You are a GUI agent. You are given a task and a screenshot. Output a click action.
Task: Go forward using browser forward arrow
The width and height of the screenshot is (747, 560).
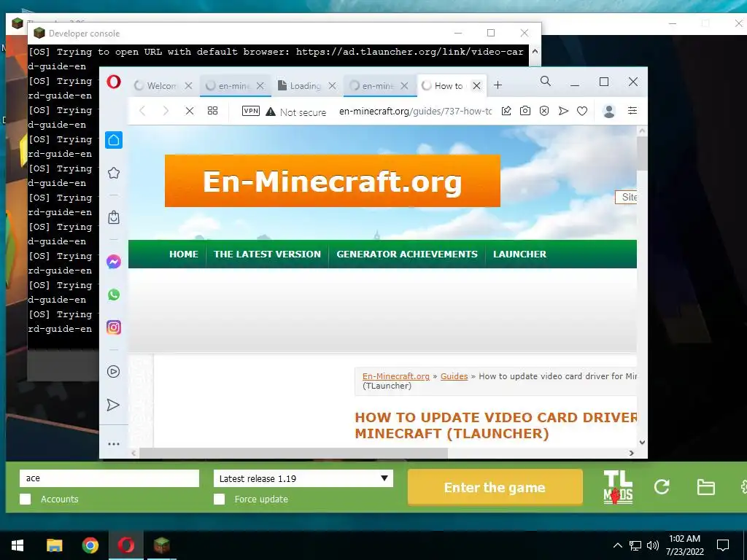tap(166, 111)
